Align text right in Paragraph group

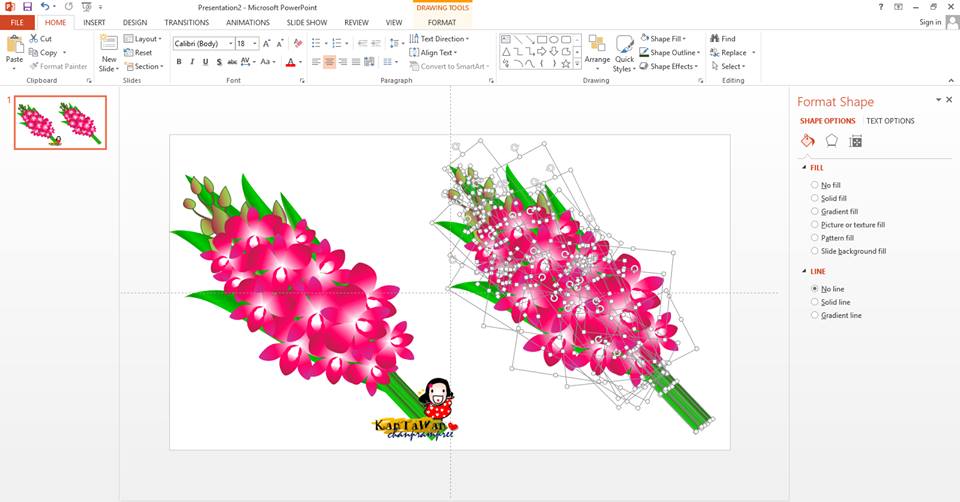343,62
